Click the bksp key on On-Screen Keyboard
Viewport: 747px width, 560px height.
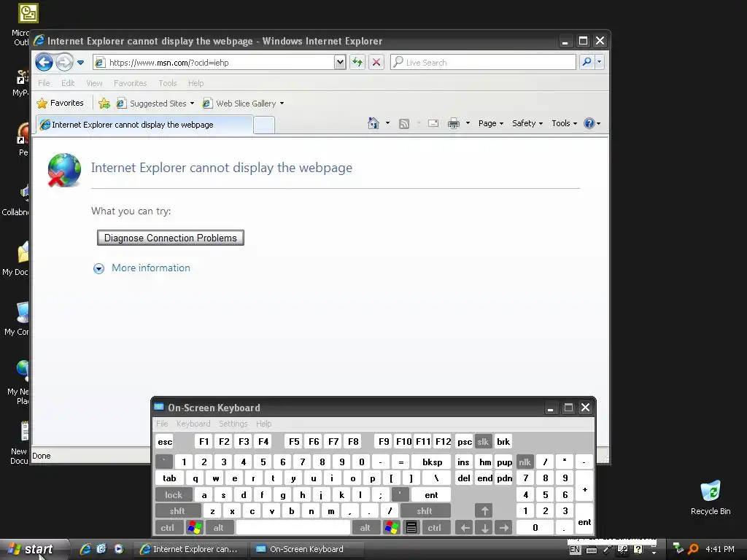tap(432, 462)
